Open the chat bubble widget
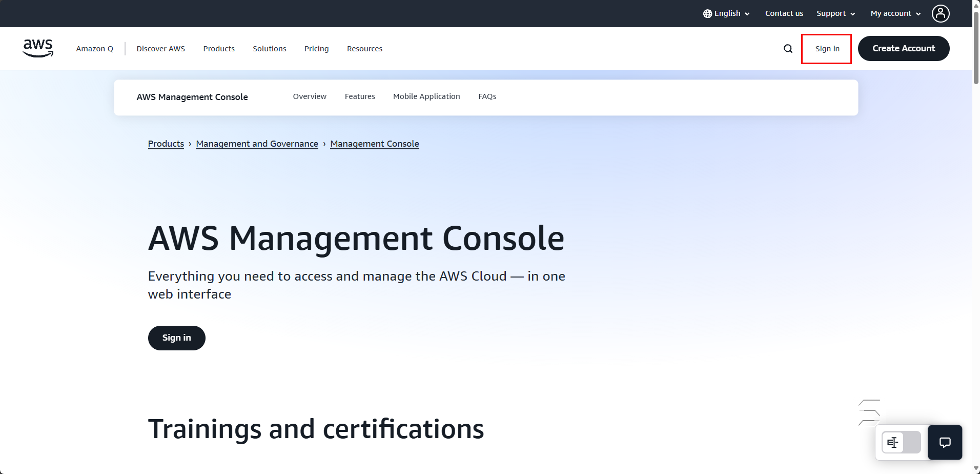980x474 pixels. click(x=945, y=442)
